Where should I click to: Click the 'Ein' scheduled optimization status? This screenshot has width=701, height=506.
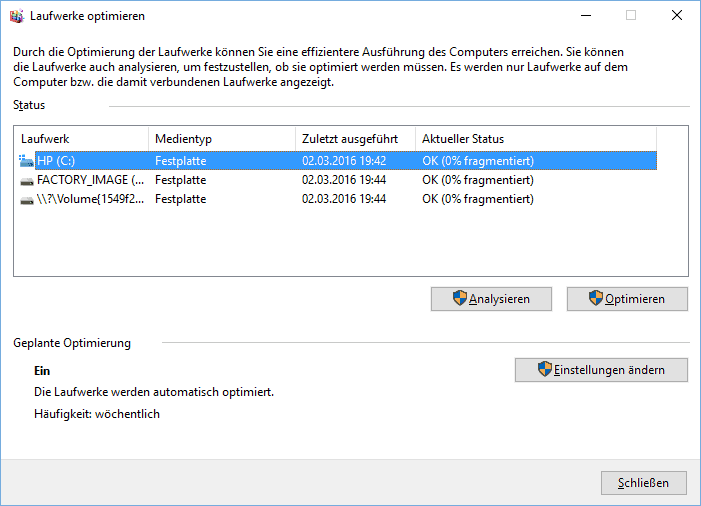(42, 371)
